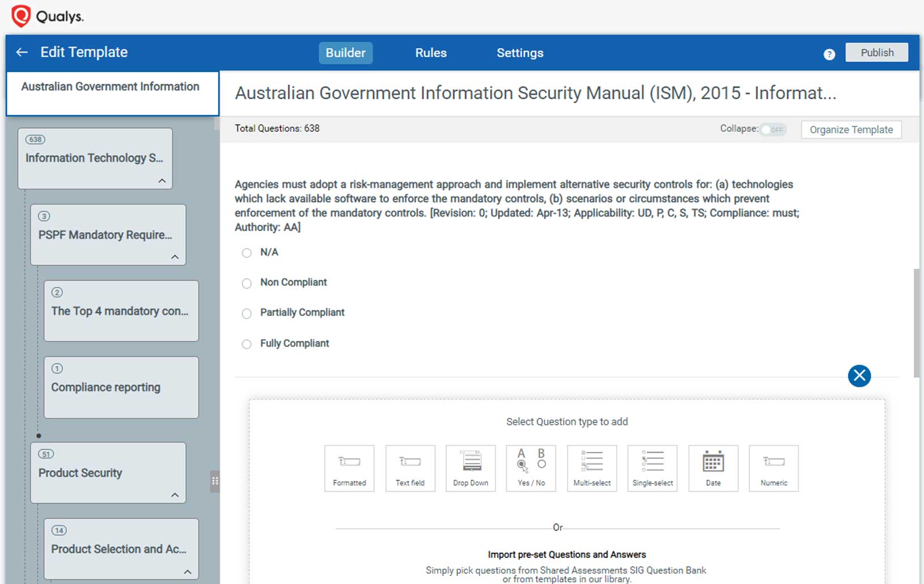Pick the Multi-select question type
Viewport: 924px width, 584px height.
(x=592, y=468)
